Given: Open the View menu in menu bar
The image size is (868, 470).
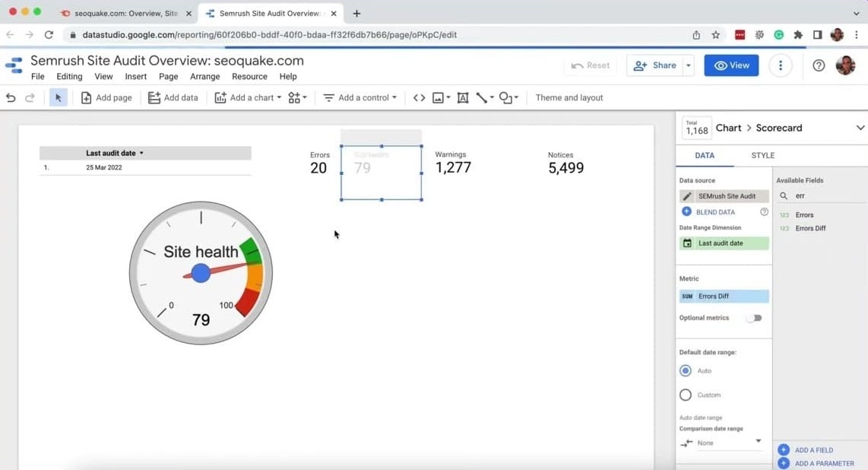Looking at the screenshot, I should tap(103, 76).
